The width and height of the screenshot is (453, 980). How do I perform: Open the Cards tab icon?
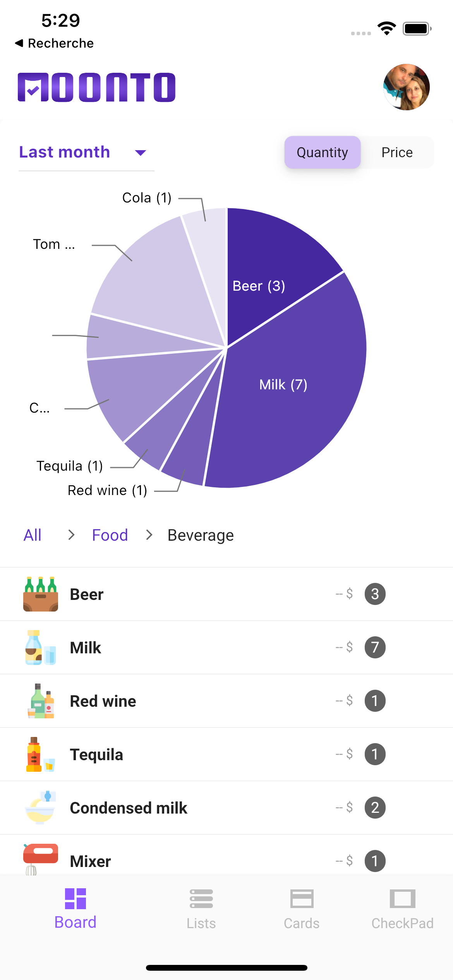pyautogui.click(x=302, y=899)
